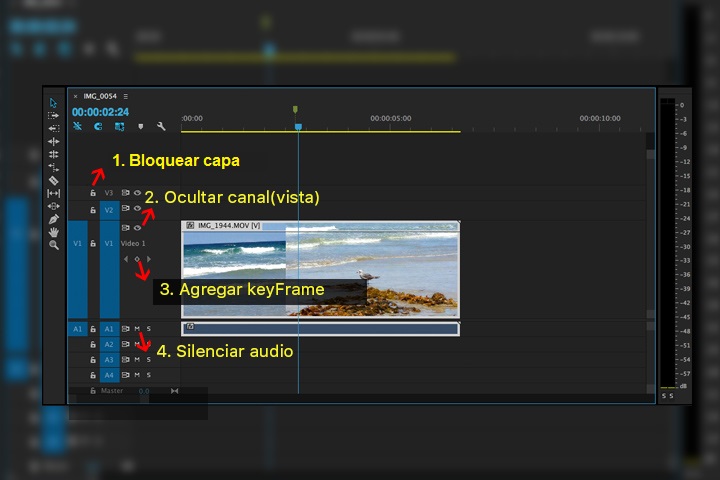Toggle sync lock on Video 1 track
Image resolution: width=720 pixels, height=480 pixels.
coord(125,227)
